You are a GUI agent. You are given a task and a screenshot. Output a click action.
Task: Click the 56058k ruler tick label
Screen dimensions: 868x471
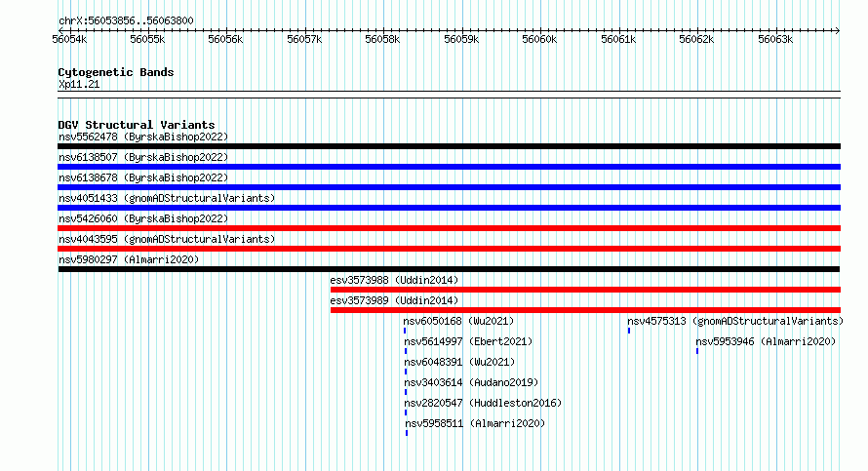click(x=382, y=40)
